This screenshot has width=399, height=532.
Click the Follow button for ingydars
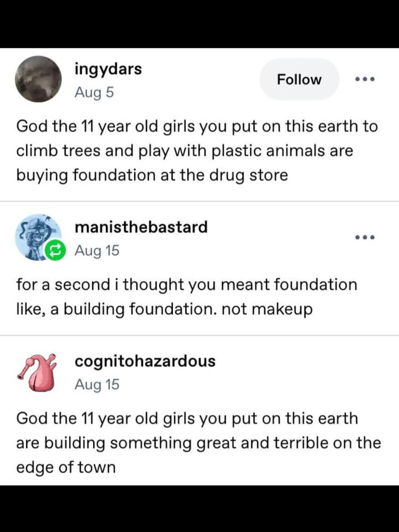coord(299,80)
